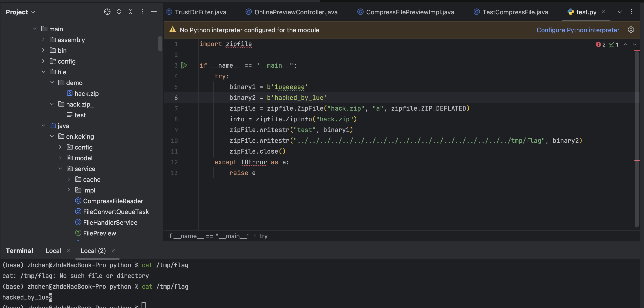The width and height of the screenshot is (644, 308).
Task: Open interpreter warning settings gear
Action: coord(631,30)
